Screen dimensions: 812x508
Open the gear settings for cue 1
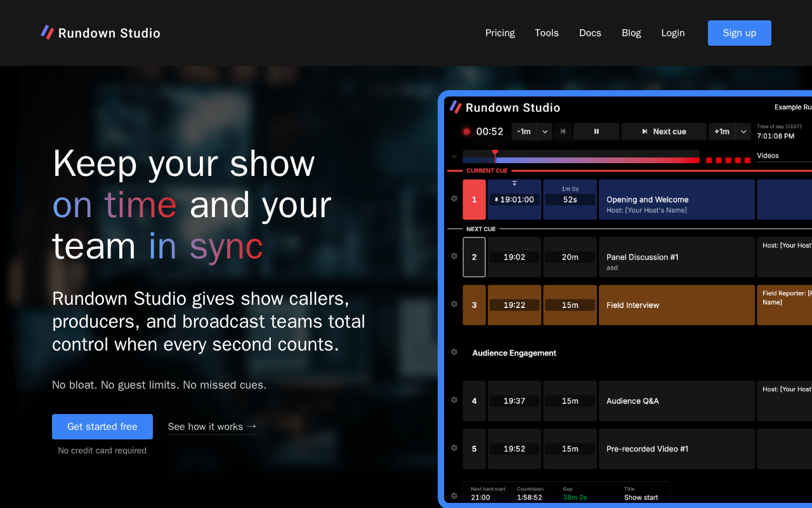coord(454,199)
